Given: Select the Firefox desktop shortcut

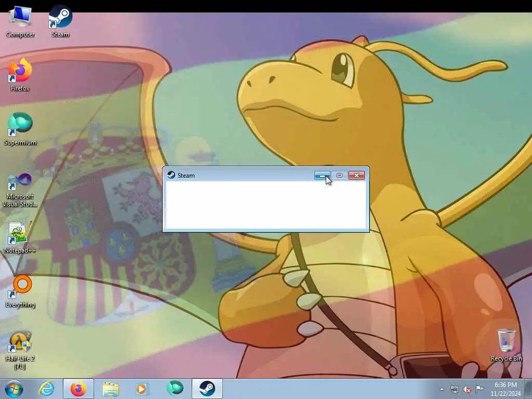Looking at the screenshot, I should point(20,75).
